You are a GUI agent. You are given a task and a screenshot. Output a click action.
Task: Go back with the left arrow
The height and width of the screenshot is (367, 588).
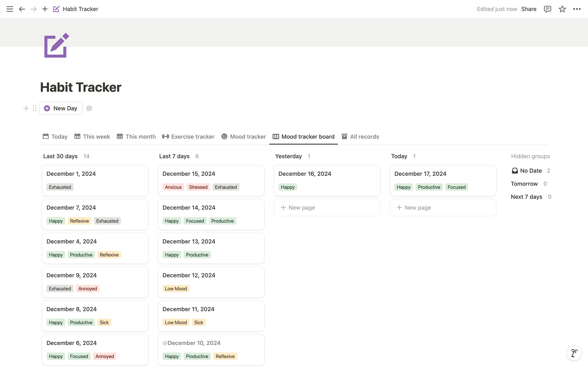coord(22,9)
